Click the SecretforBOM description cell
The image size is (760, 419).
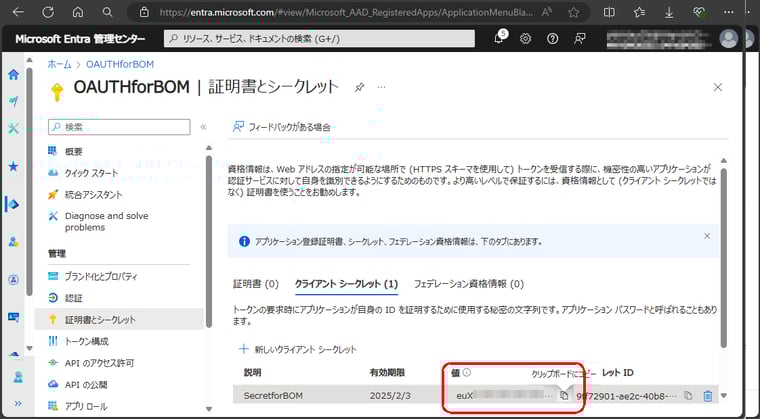coord(273,396)
